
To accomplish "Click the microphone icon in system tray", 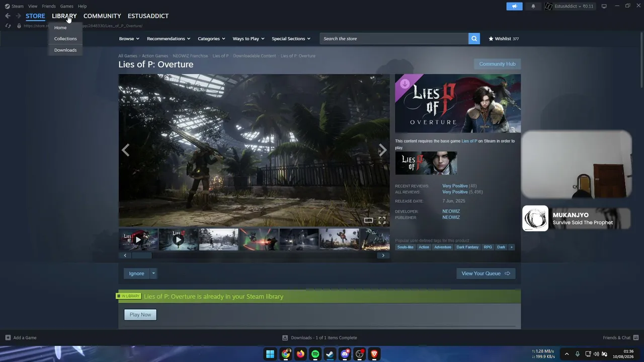I will click(578, 354).
